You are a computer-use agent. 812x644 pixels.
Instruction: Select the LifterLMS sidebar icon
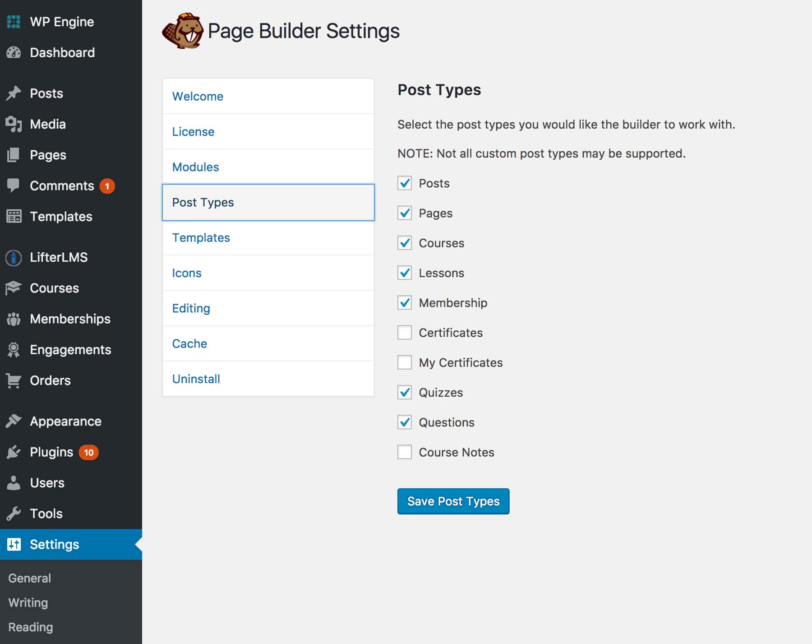click(14, 257)
